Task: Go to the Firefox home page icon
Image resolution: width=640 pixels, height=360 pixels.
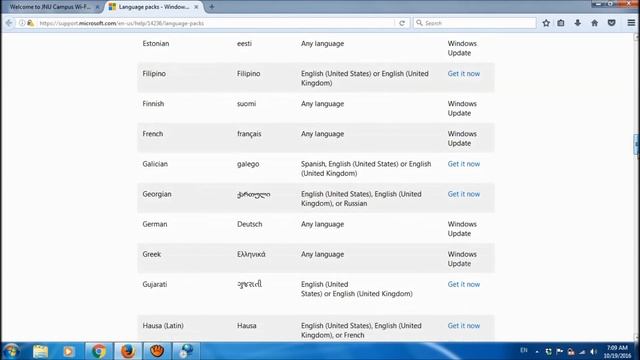Action: [x=595, y=23]
